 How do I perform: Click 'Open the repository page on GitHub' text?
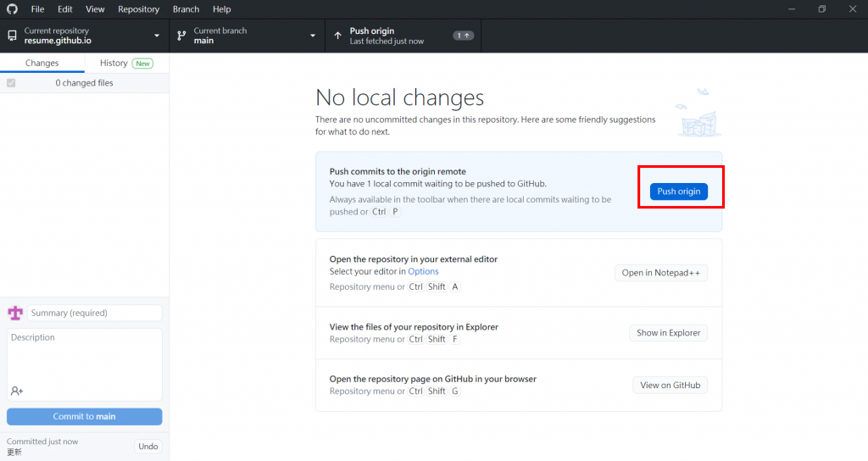pyautogui.click(x=433, y=379)
